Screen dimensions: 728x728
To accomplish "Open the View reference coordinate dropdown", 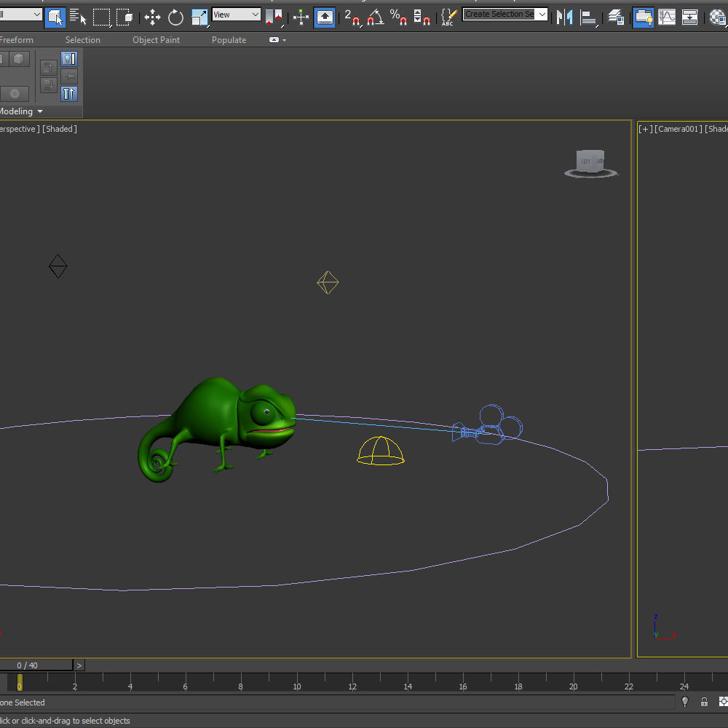I will click(x=237, y=15).
